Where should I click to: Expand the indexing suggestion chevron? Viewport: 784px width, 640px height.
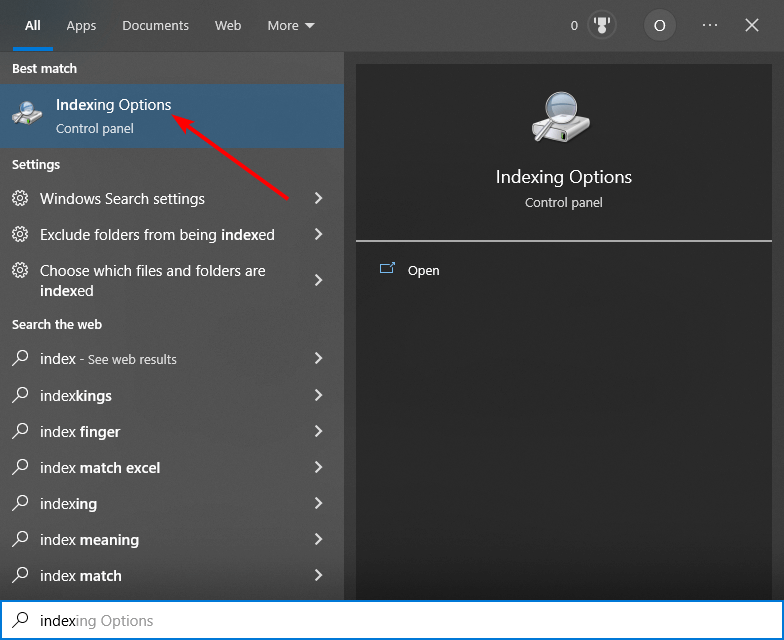(318, 503)
